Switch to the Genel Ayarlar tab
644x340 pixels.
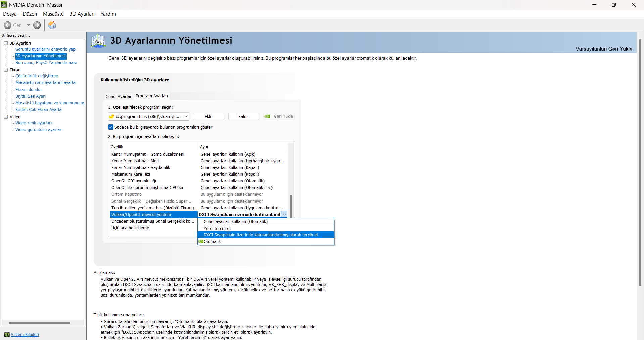pyautogui.click(x=118, y=96)
